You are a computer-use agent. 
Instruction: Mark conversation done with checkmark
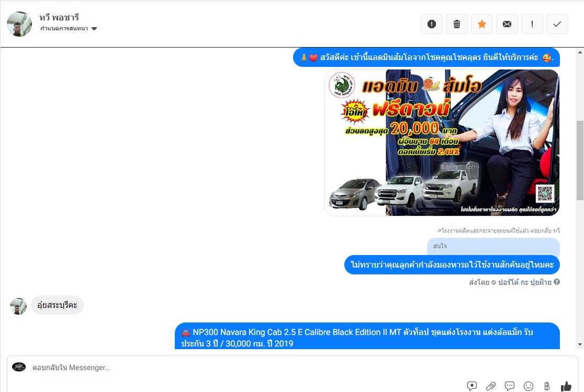pyautogui.click(x=557, y=24)
